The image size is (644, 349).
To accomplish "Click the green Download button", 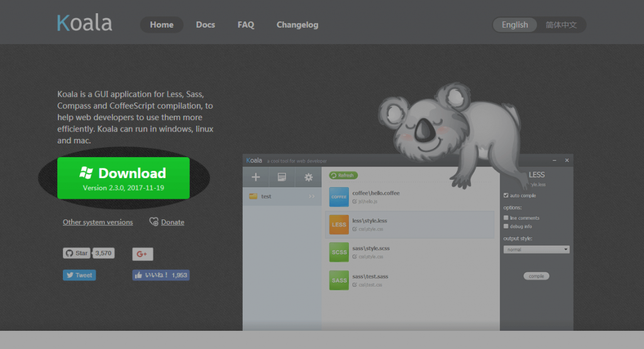I will (124, 178).
